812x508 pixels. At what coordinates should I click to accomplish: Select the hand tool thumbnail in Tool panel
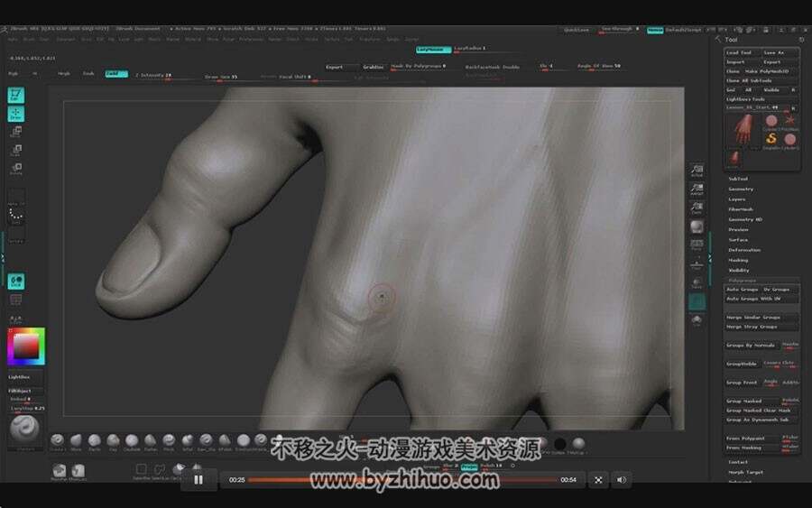[743, 129]
